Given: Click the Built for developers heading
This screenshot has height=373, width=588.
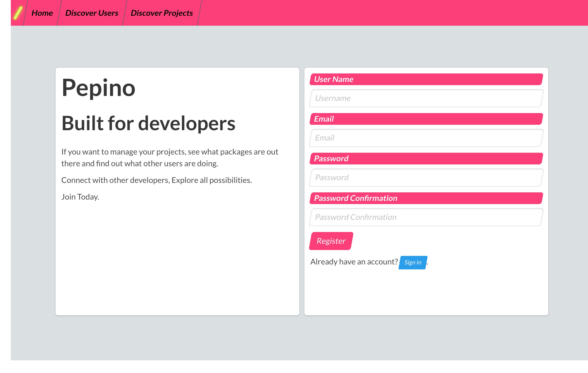Looking at the screenshot, I should click(x=148, y=123).
